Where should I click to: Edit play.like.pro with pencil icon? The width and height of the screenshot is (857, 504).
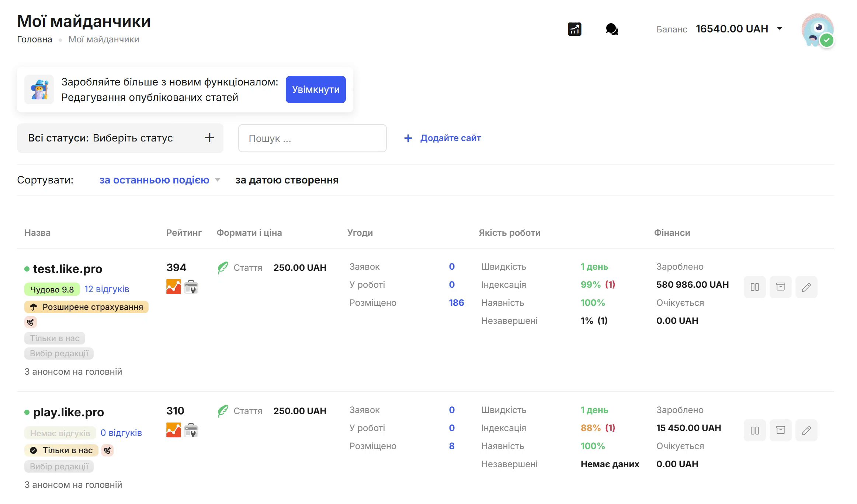pyautogui.click(x=806, y=430)
